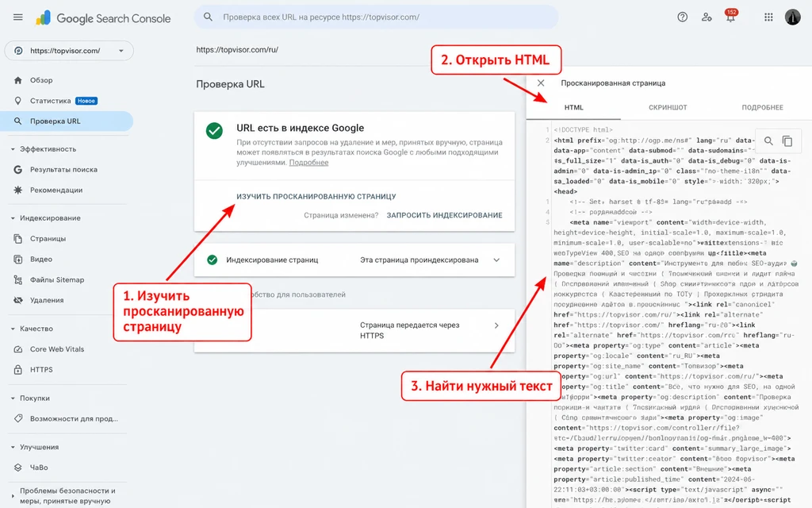Click ЗАПРОСИТЬ ИНДЕКСИРОВАНИЕ
Viewport: 812px width, 508px height.
point(444,215)
